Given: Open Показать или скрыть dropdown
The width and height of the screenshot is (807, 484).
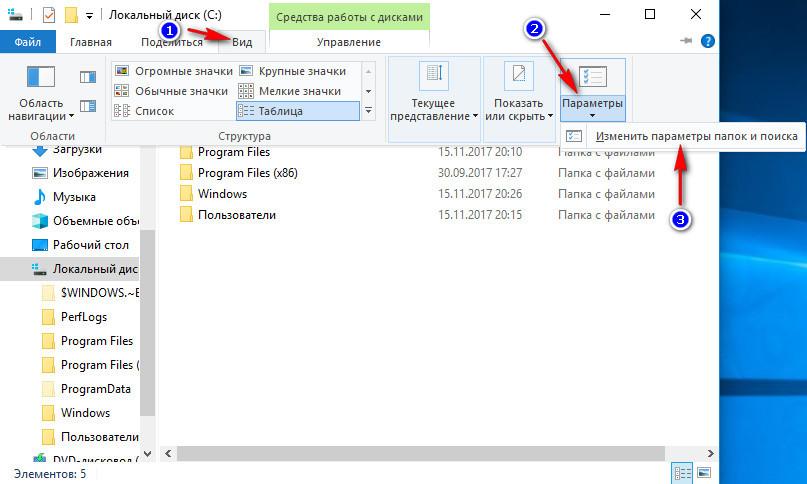Looking at the screenshot, I should pos(519,93).
